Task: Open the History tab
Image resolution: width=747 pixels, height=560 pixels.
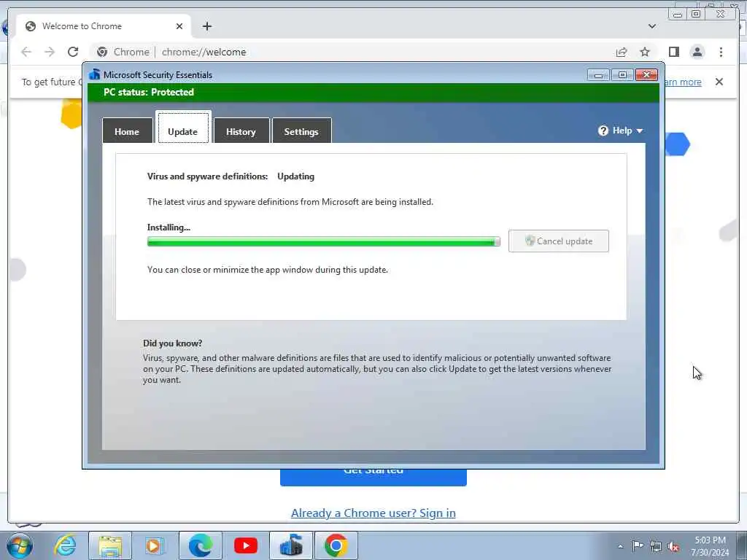Action: [241, 131]
